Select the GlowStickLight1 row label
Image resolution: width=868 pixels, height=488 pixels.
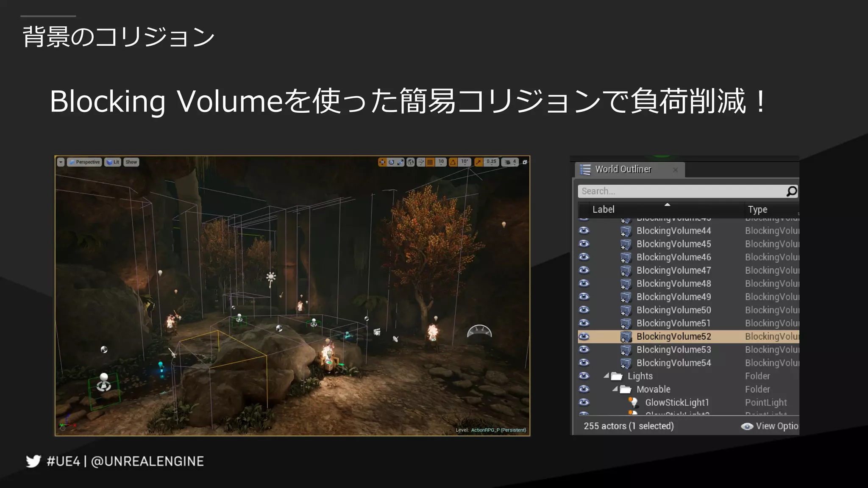[677, 402]
